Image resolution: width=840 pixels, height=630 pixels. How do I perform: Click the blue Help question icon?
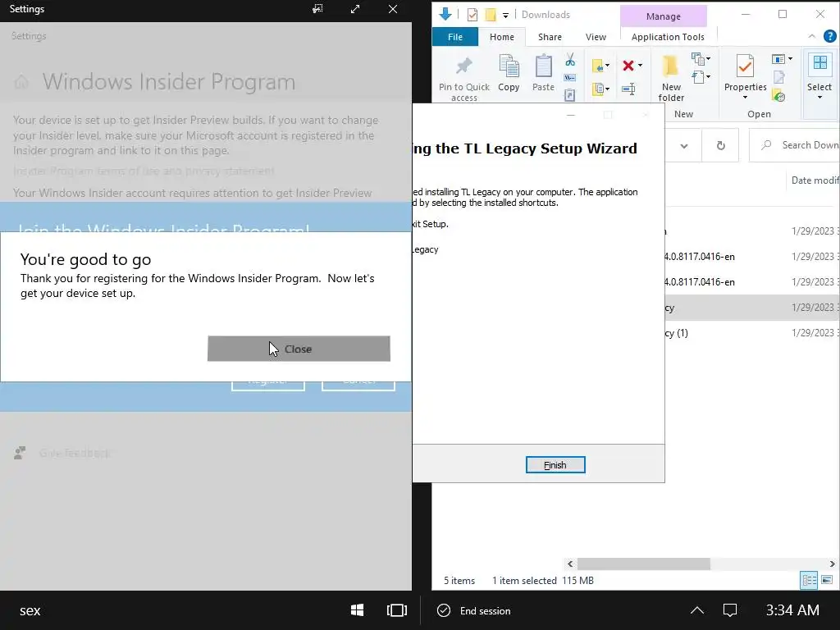click(830, 36)
